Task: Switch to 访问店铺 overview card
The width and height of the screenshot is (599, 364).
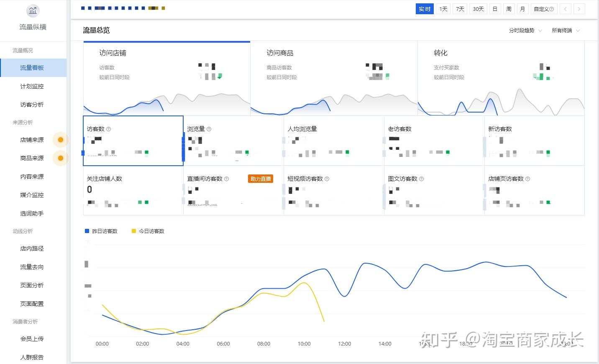Action: click(x=167, y=79)
